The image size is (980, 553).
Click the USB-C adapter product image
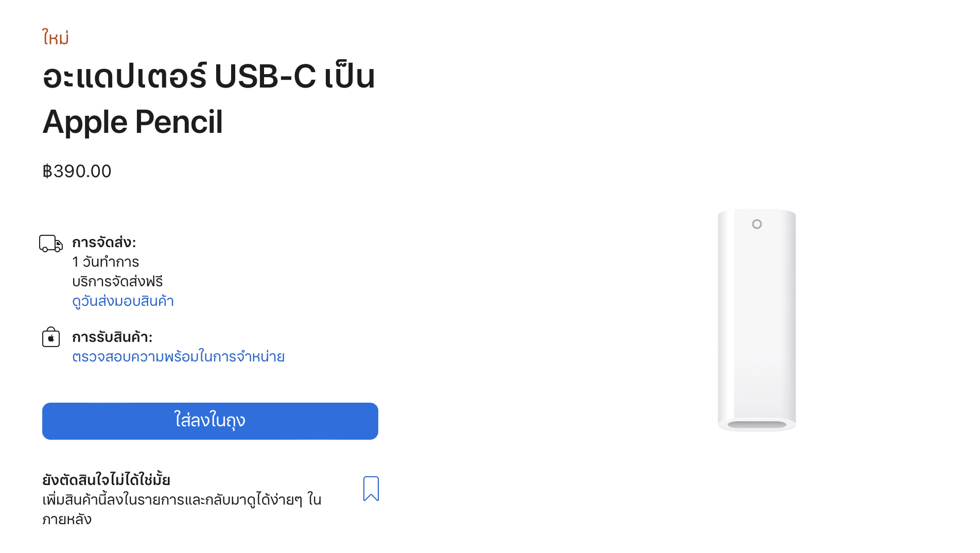[x=757, y=319]
